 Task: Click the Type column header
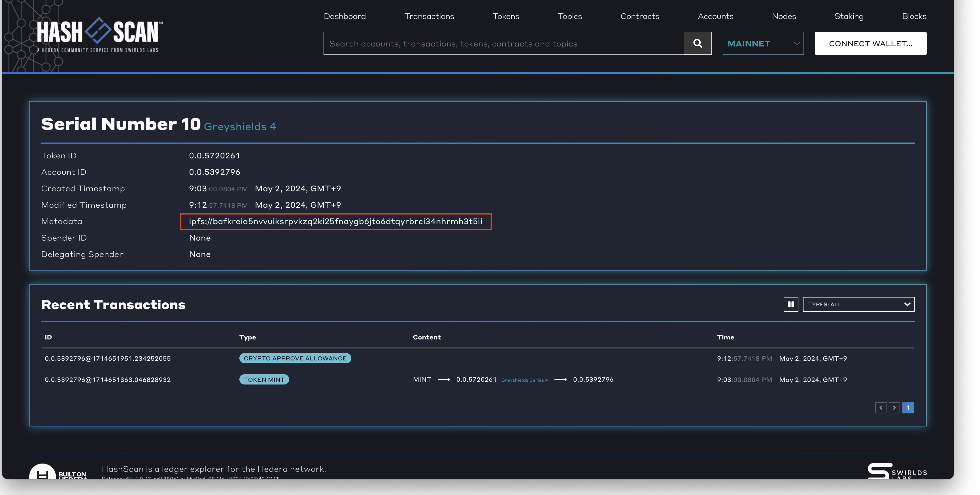pos(248,337)
